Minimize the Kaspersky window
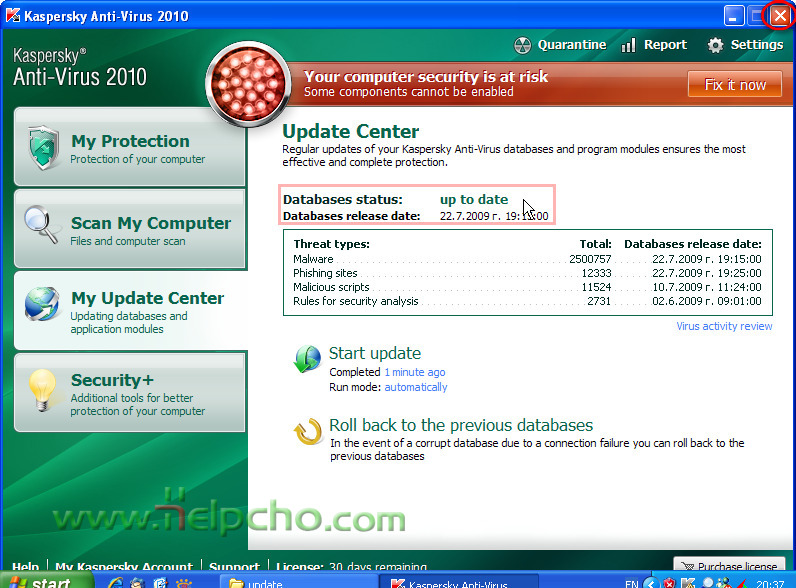The width and height of the screenshot is (796, 588). [x=734, y=16]
